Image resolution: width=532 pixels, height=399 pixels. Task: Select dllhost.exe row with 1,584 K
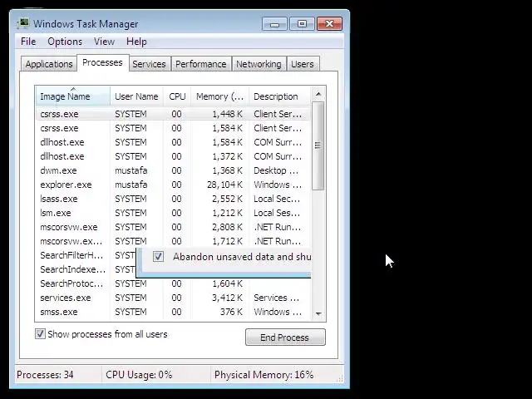click(x=173, y=142)
